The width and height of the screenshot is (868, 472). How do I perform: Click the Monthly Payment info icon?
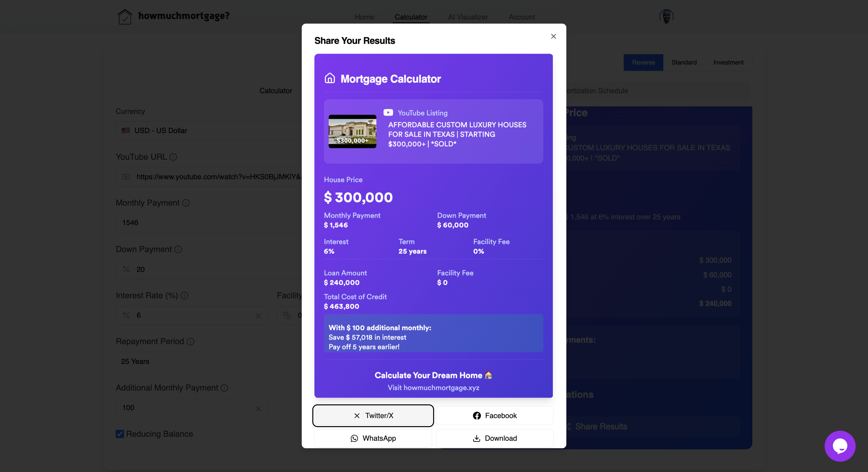[x=186, y=203]
